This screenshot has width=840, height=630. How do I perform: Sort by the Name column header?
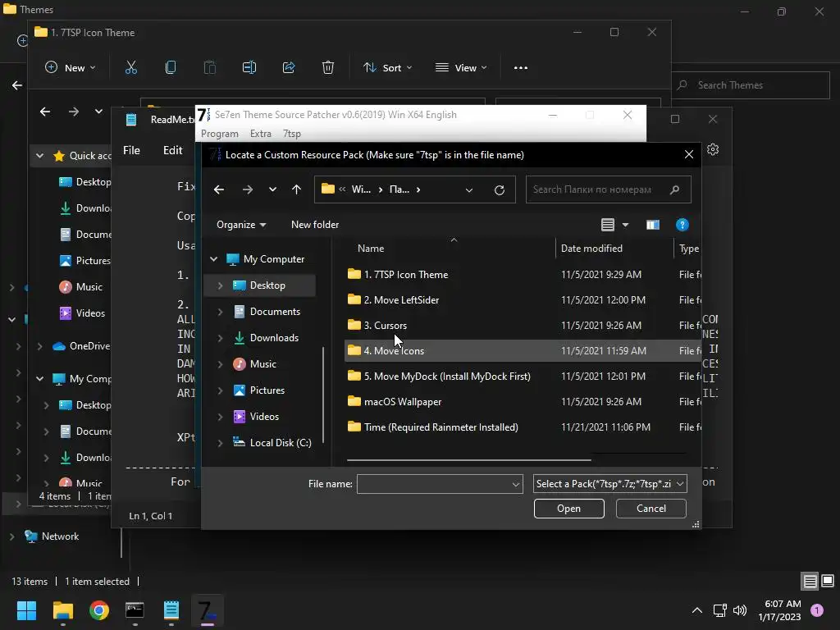[x=371, y=249]
